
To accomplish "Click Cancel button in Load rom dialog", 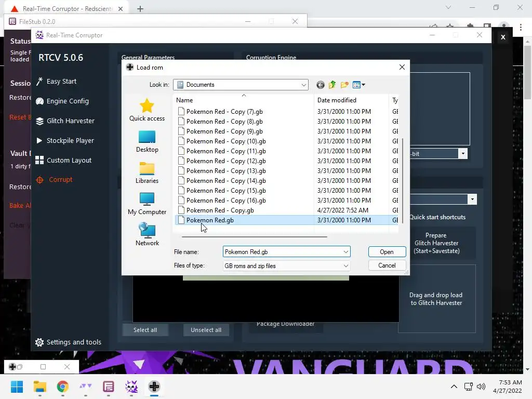I will [387, 265].
